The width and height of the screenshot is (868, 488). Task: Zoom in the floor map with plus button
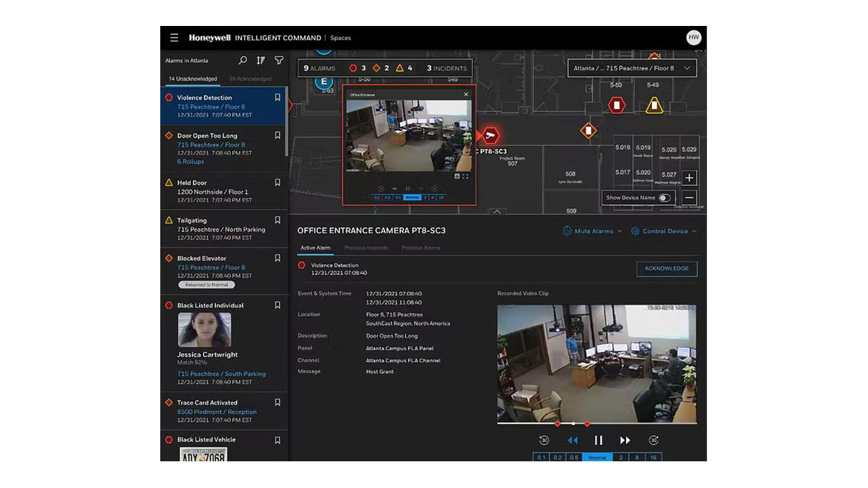[x=689, y=178]
